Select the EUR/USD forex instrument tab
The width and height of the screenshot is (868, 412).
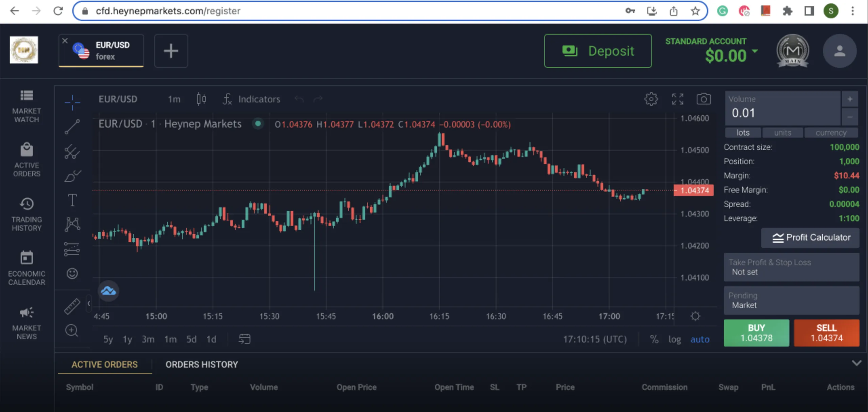pyautogui.click(x=101, y=51)
